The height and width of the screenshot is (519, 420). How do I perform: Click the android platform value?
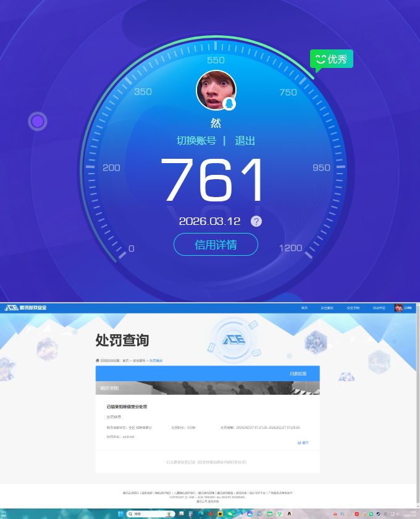click(x=128, y=437)
